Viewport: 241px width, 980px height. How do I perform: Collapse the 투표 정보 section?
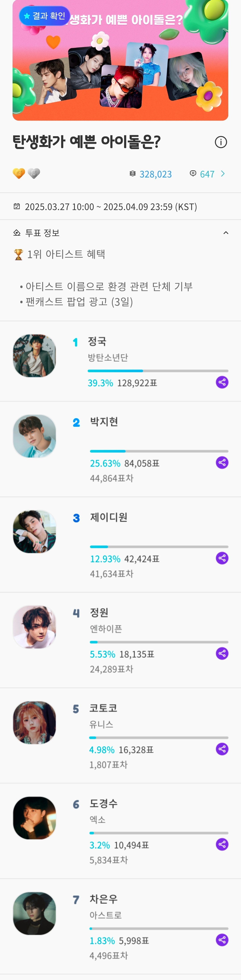point(226,233)
